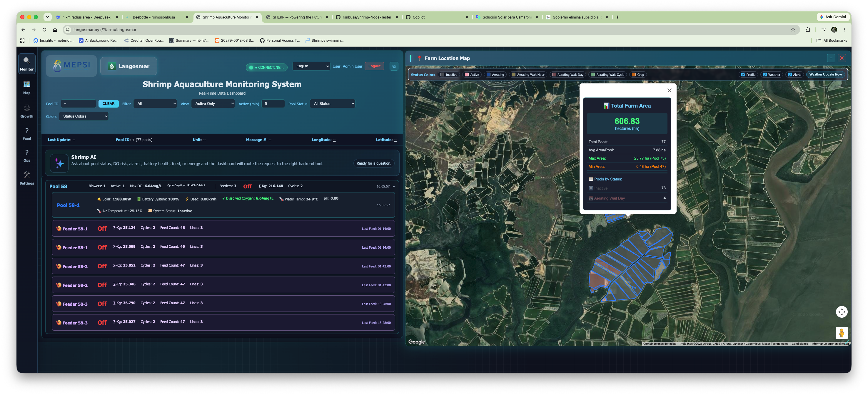The width and height of the screenshot is (868, 395).
Task: Select the Aerating Wait Day legend chip
Action: pos(567,75)
